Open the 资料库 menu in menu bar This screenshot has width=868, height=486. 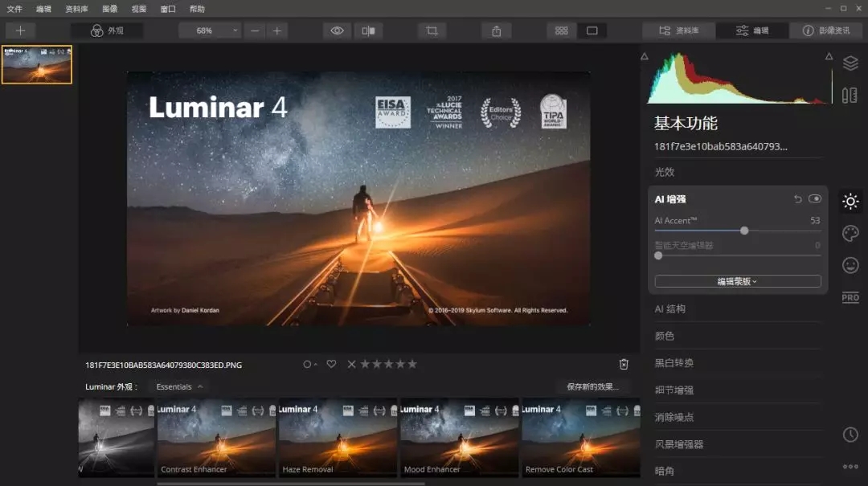(76, 9)
